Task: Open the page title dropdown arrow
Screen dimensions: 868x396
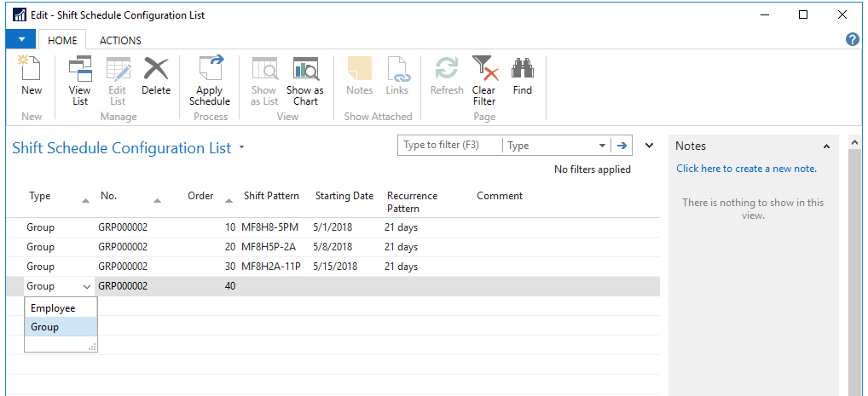Action: pos(242,148)
